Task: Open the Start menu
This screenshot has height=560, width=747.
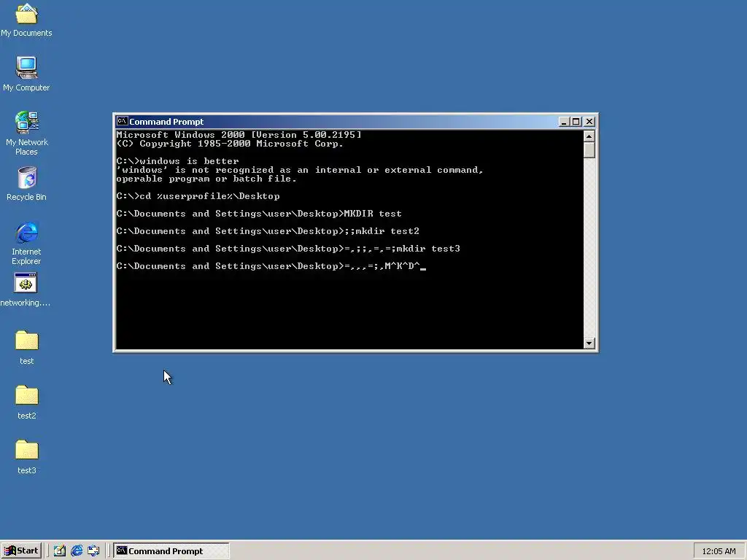Action: (21, 551)
